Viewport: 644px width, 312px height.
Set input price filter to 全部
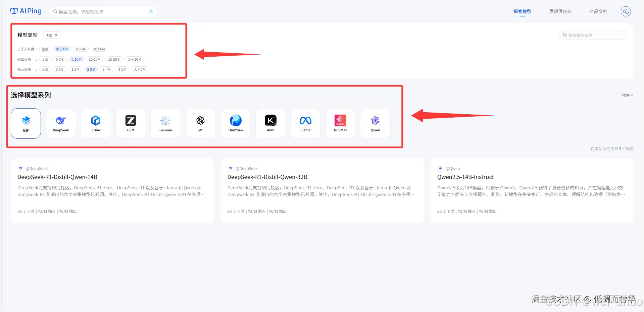45,69
